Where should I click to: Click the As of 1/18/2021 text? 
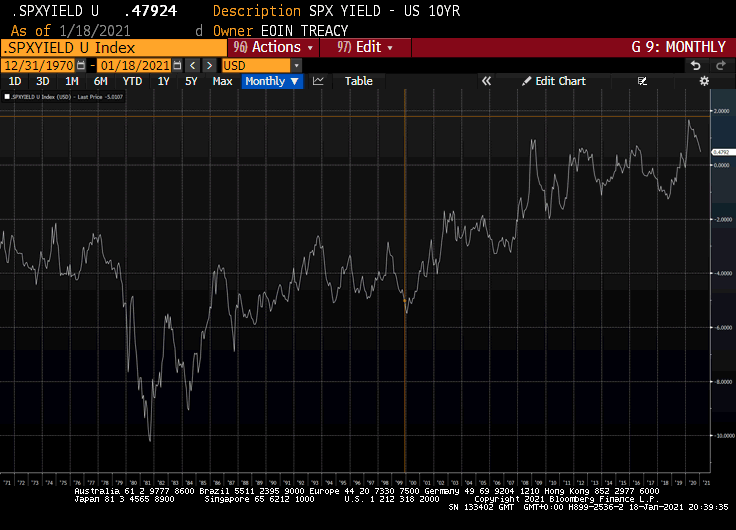click(x=70, y=31)
